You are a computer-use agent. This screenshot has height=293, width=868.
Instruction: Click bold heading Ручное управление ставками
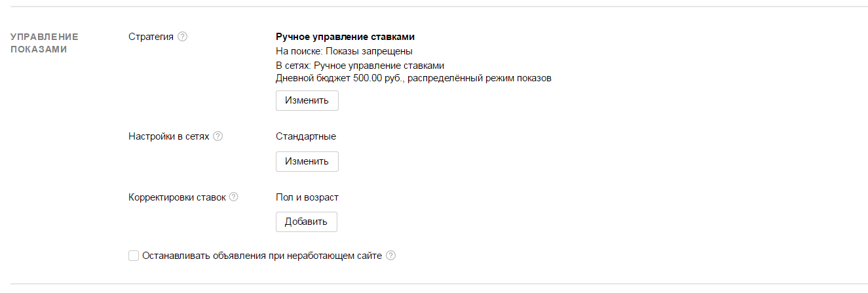[x=345, y=37]
